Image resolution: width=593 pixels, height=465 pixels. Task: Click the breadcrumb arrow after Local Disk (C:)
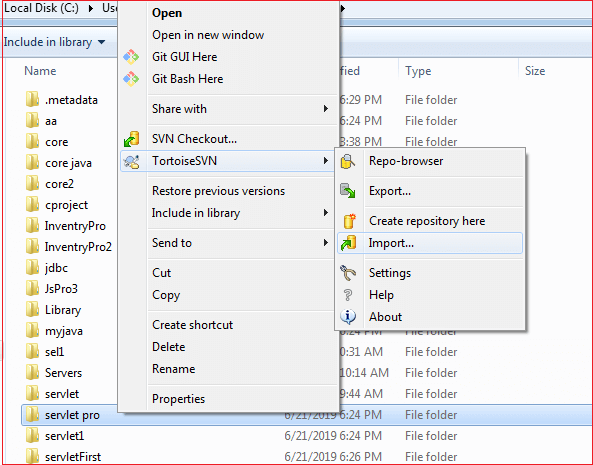coord(90,8)
